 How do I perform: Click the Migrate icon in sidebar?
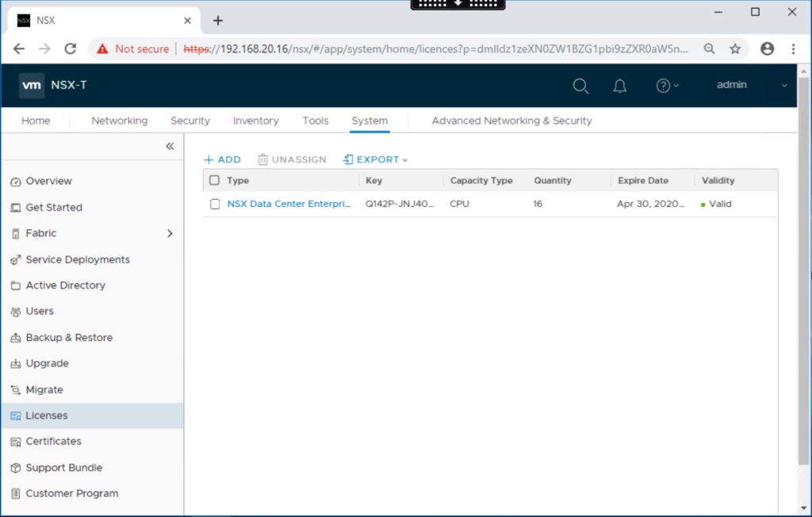click(16, 389)
